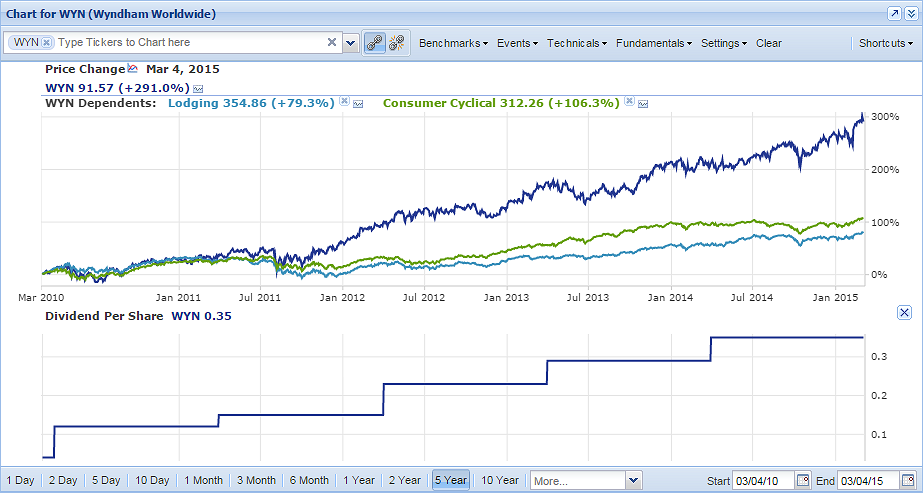Click the Lodging 354.86 (+79.3%) label

251,103
